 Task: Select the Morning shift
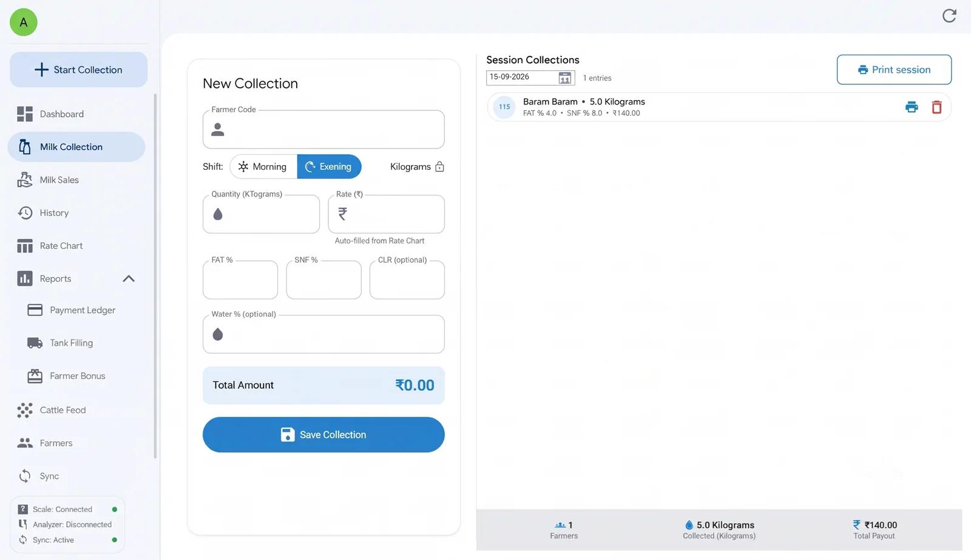(x=263, y=167)
